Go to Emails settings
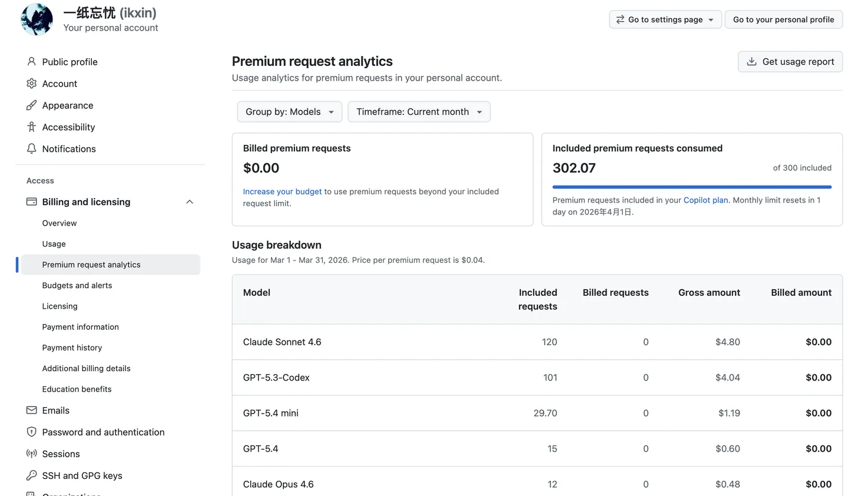This screenshot has height=496, width=868. click(x=56, y=411)
